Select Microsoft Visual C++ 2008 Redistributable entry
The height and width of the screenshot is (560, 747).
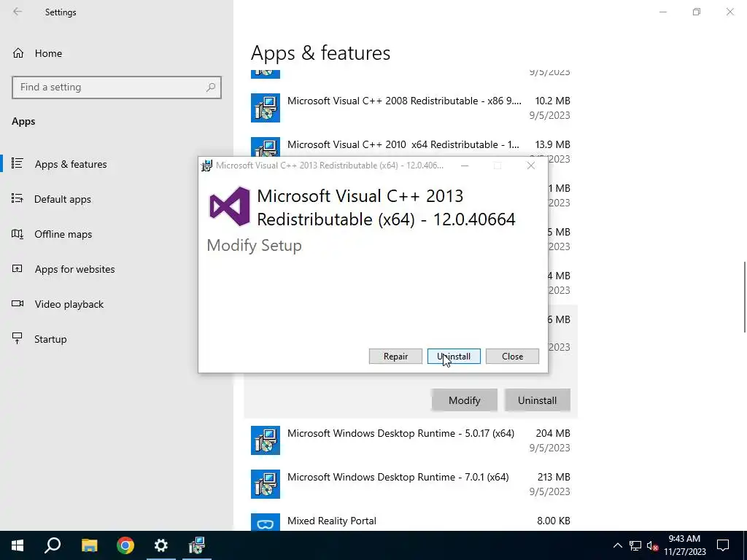click(x=411, y=108)
